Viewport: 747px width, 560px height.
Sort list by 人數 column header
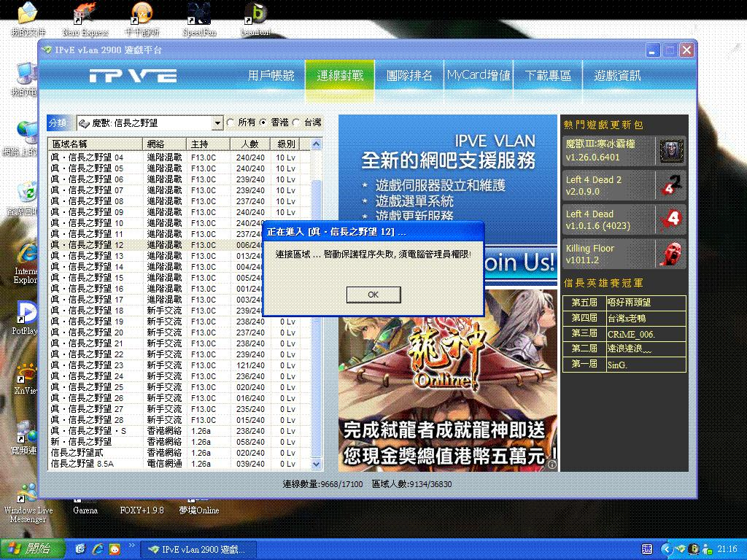pyautogui.click(x=250, y=144)
